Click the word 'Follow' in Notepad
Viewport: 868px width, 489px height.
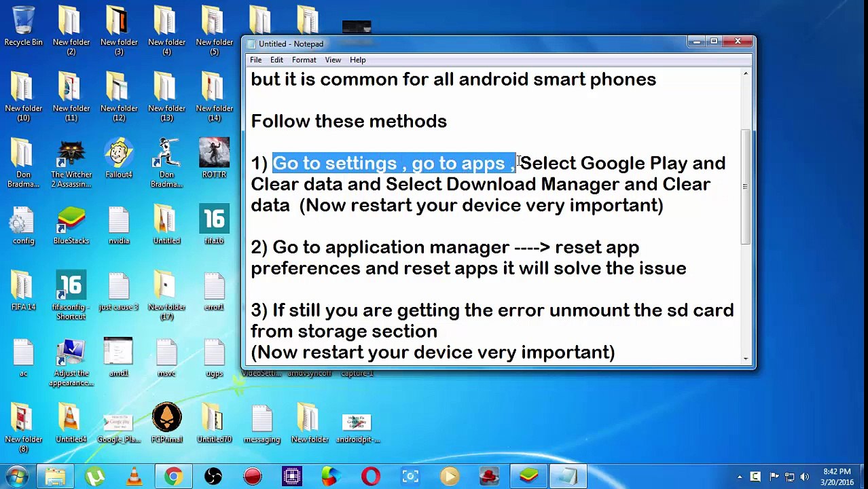(280, 122)
